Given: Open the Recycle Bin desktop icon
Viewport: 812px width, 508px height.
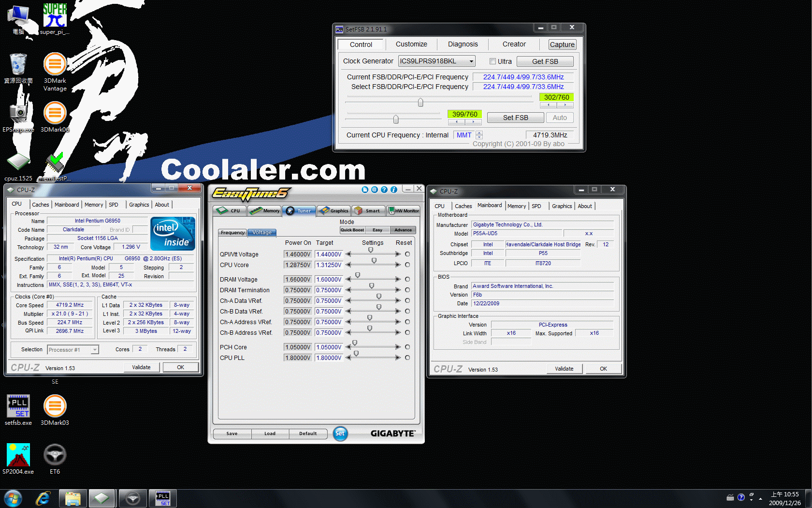Looking at the screenshot, I should 18,68.
